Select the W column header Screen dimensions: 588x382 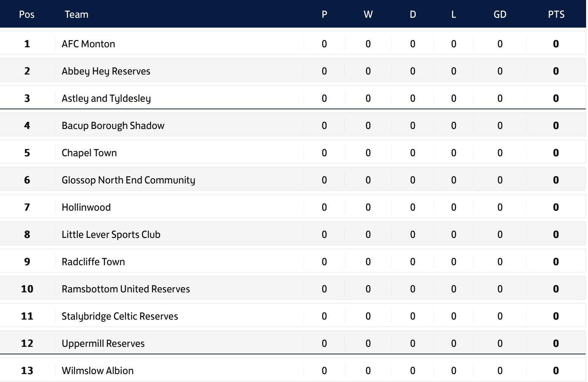[368, 14]
